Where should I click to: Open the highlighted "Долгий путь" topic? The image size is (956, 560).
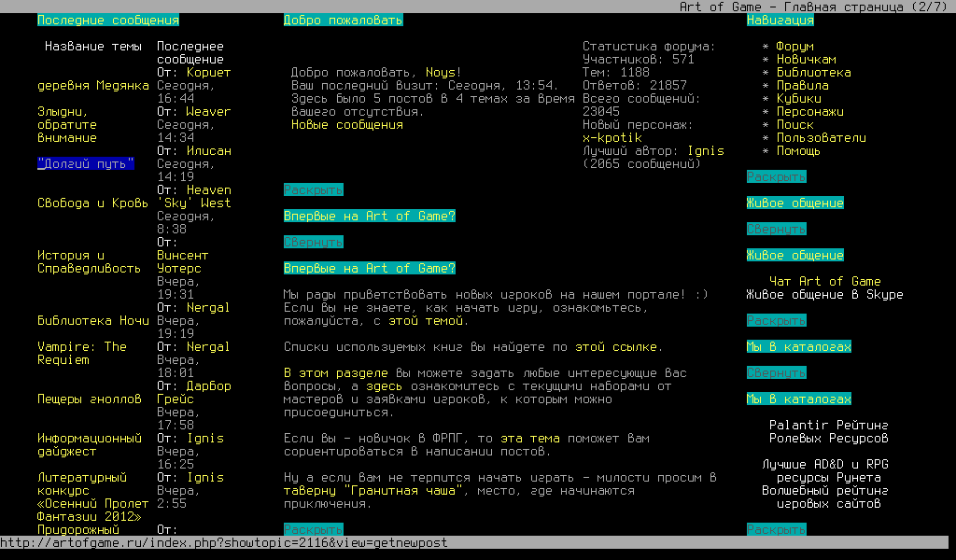click(85, 163)
